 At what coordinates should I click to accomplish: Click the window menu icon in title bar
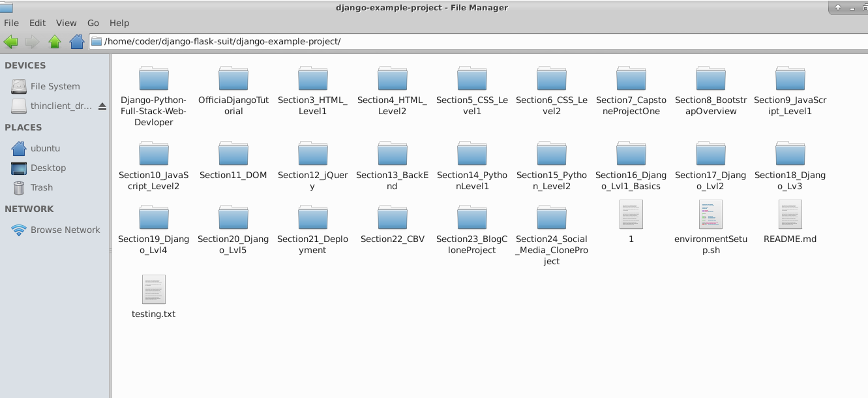tap(6, 7)
